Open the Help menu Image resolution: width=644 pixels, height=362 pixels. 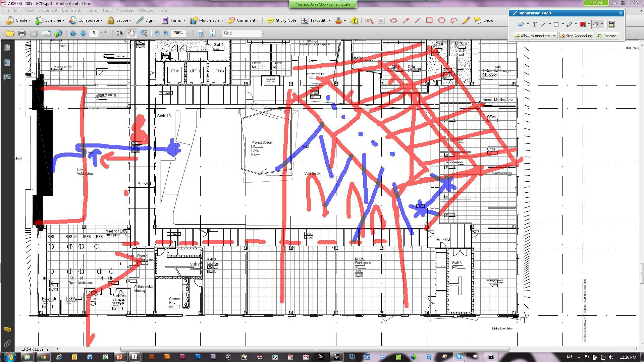(163, 10)
